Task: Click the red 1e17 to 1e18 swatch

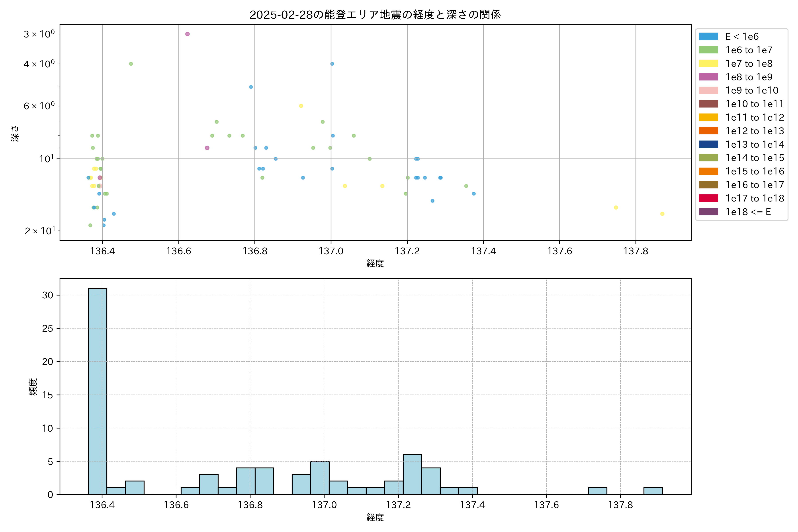Action: (x=708, y=198)
